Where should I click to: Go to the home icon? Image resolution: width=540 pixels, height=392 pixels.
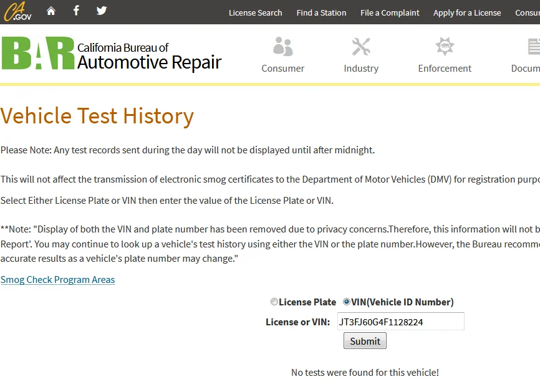point(51,11)
